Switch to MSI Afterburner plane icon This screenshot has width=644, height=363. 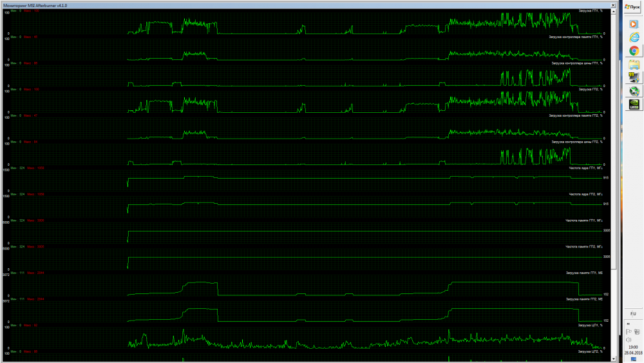634,91
